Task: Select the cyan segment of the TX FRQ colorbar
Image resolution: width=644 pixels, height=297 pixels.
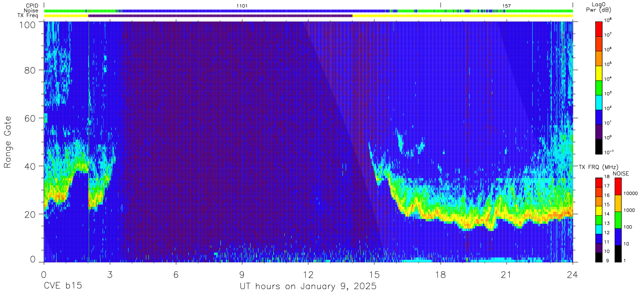Action: tap(599, 228)
